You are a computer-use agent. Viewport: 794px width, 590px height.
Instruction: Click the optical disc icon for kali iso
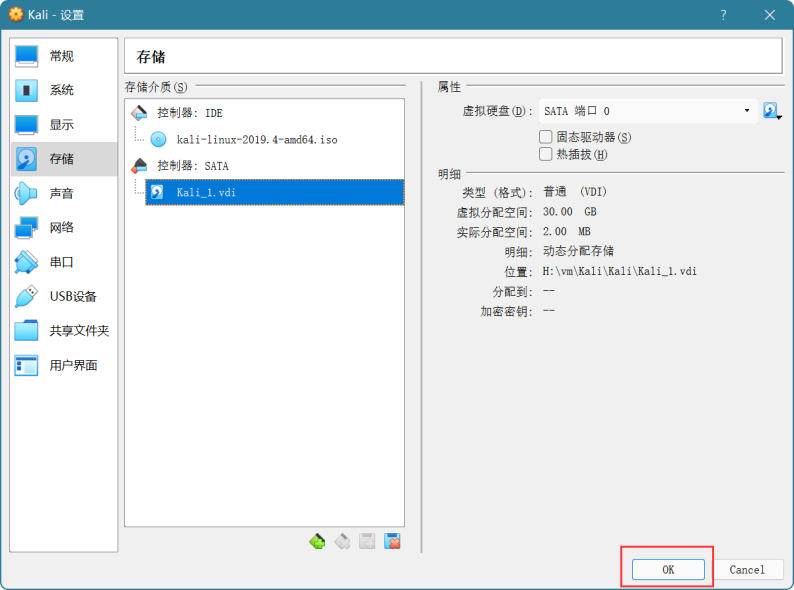158,139
